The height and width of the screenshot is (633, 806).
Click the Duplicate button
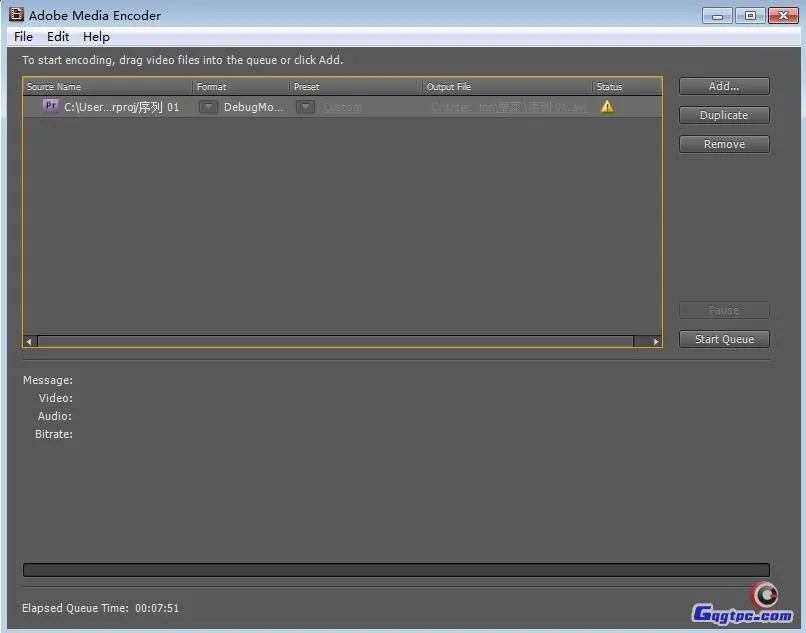[724, 115]
